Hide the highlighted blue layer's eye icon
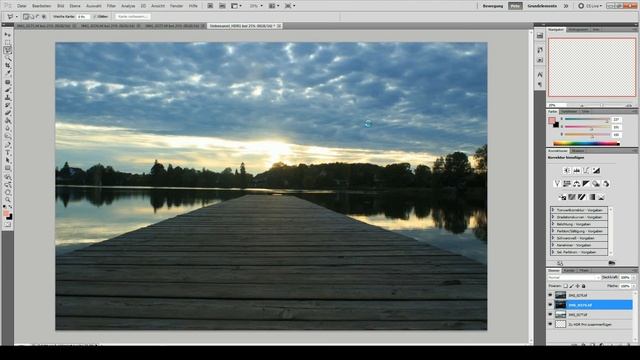 550,305
